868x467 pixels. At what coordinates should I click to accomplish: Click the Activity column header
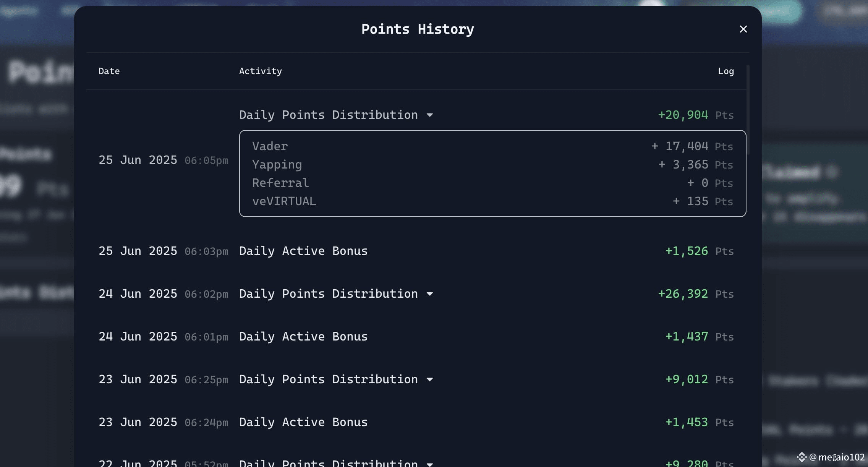(261, 71)
